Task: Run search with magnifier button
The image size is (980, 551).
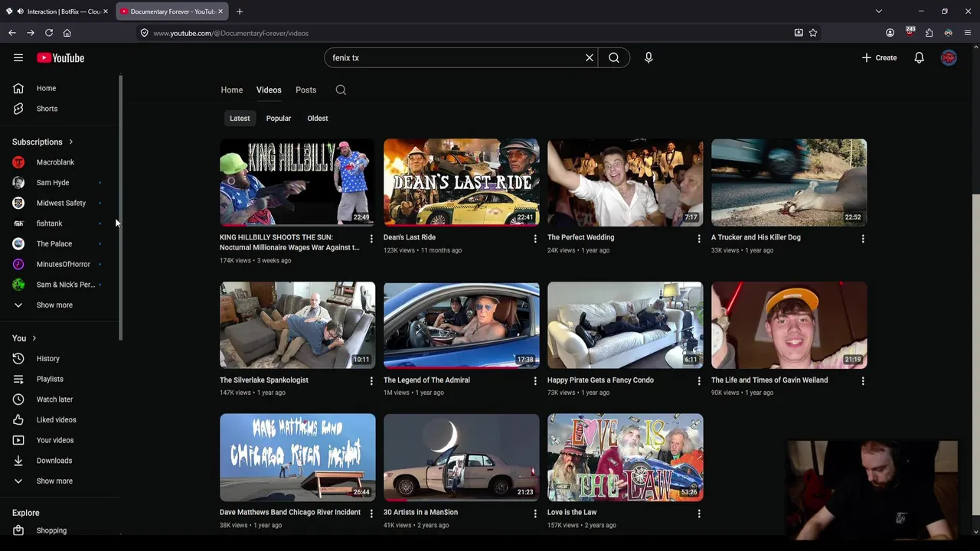Action: coord(614,57)
